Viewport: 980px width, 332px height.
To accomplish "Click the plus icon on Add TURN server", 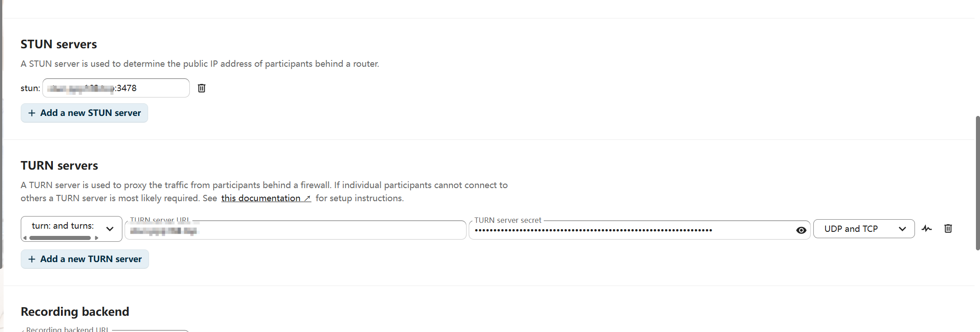I will pyautogui.click(x=32, y=259).
